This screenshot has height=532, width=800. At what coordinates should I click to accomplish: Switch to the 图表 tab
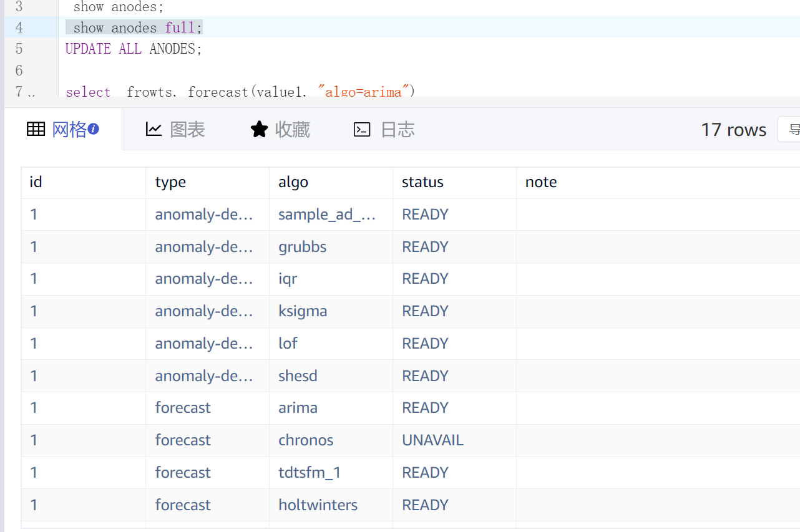pos(187,129)
